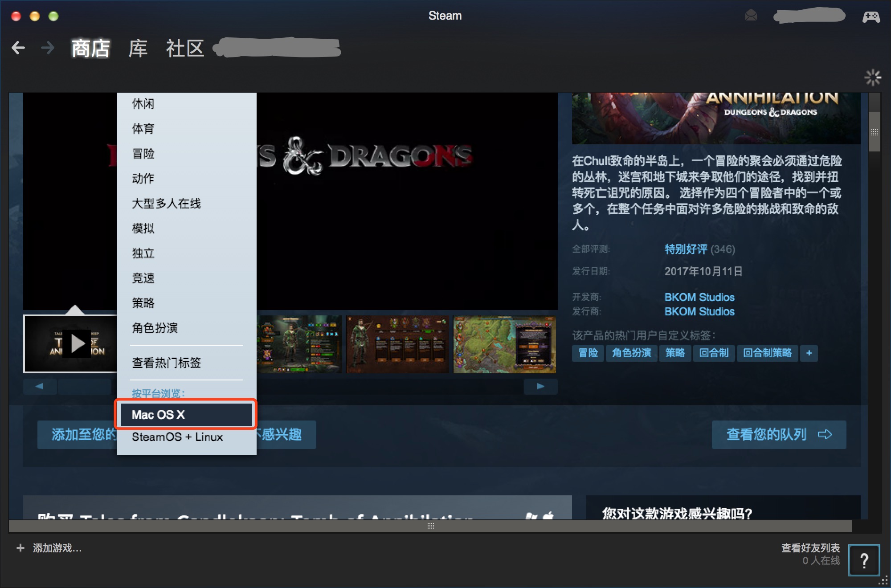
Task: Click the 角色扮演 tag beside 冒险
Action: point(631,353)
